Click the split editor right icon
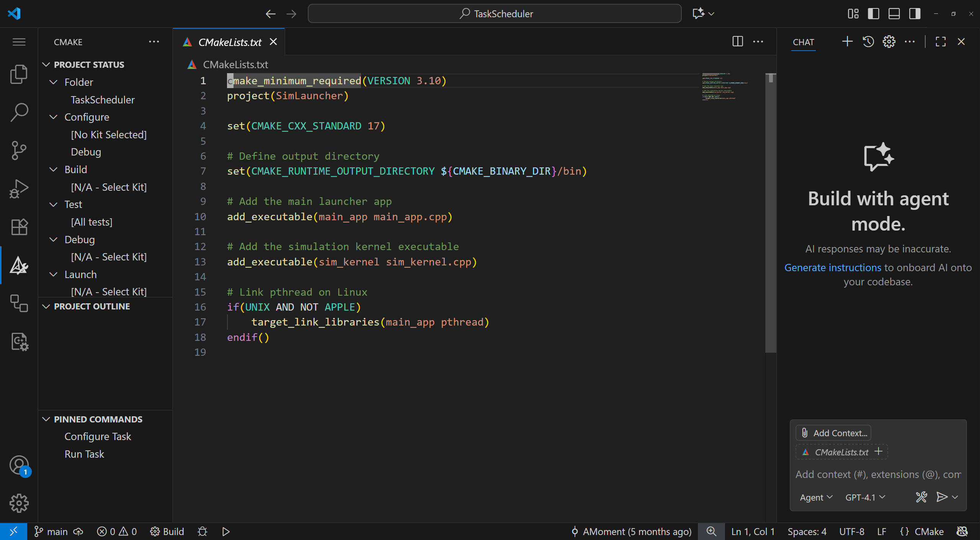 [x=737, y=42]
